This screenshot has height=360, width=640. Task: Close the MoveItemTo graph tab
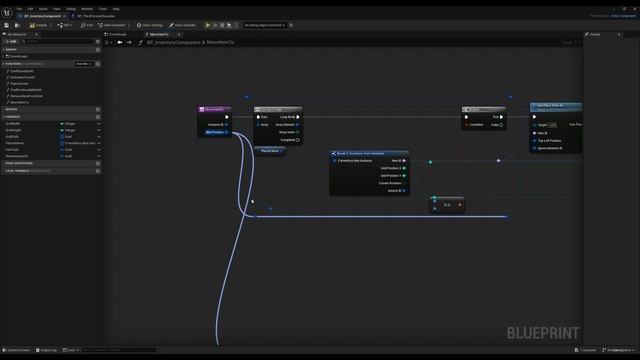click(179, 35)
